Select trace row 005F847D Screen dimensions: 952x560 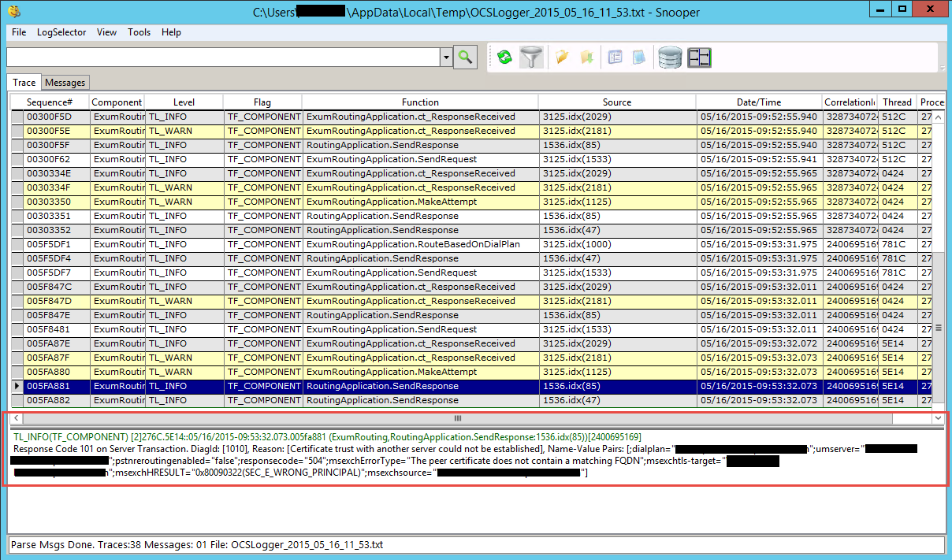(471, 301)
